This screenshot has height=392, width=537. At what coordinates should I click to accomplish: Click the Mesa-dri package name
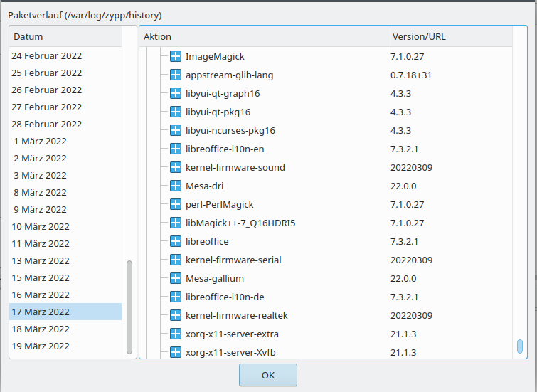coord(204,186)
